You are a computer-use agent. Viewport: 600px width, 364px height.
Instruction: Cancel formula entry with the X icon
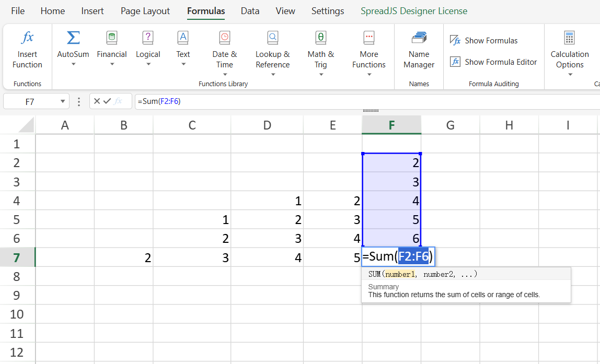coord(97,101)
